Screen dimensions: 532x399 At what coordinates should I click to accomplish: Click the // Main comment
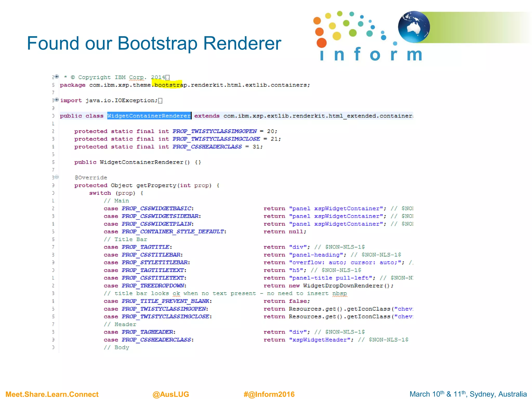pos(116,201)
